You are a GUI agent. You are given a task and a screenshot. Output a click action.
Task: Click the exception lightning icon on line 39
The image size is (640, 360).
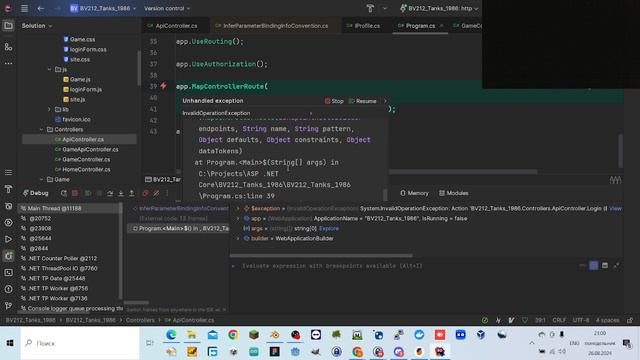163,86
